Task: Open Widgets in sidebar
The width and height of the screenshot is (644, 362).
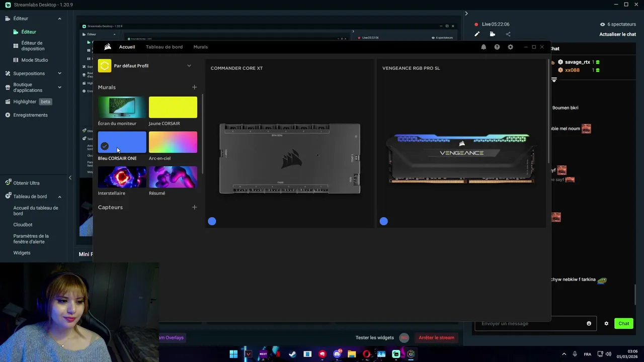Action: (22, 253)
